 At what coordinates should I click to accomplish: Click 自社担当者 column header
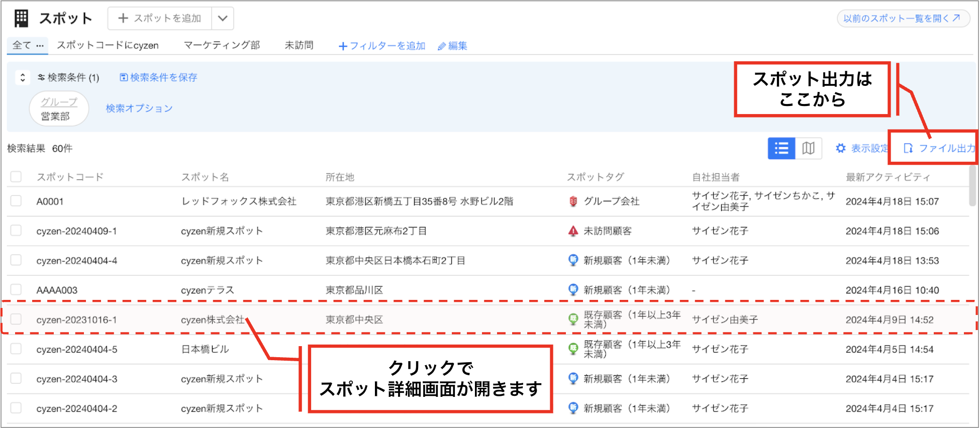pos(716,177)
